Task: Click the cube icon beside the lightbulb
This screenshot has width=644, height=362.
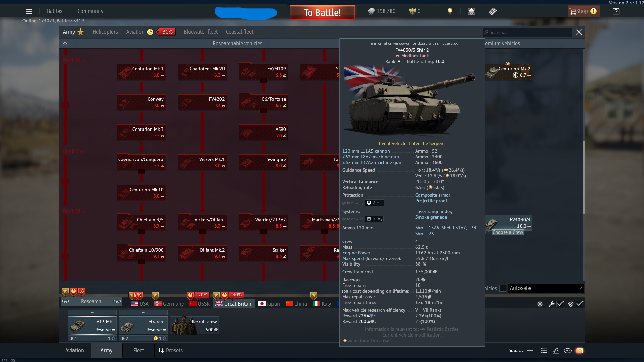Action: pyautogui.click(x=472, y=11)
